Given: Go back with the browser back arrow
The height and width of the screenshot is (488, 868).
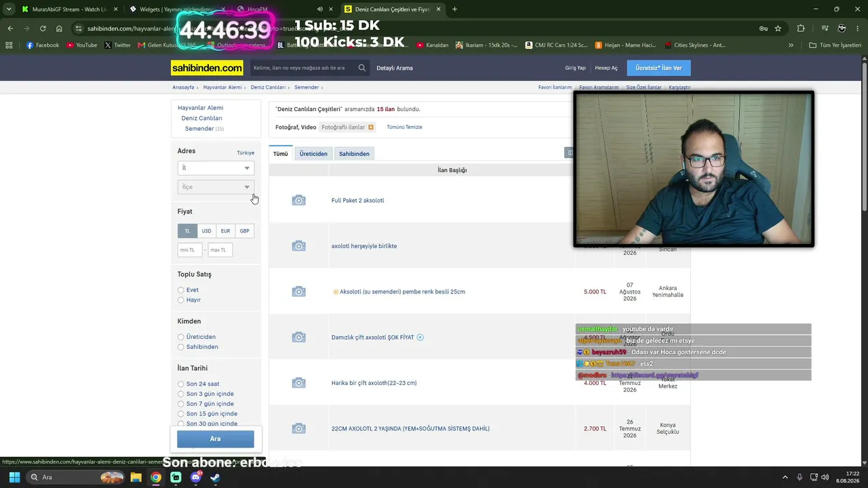Looking at the screenshot, I should tap(10, 28).
